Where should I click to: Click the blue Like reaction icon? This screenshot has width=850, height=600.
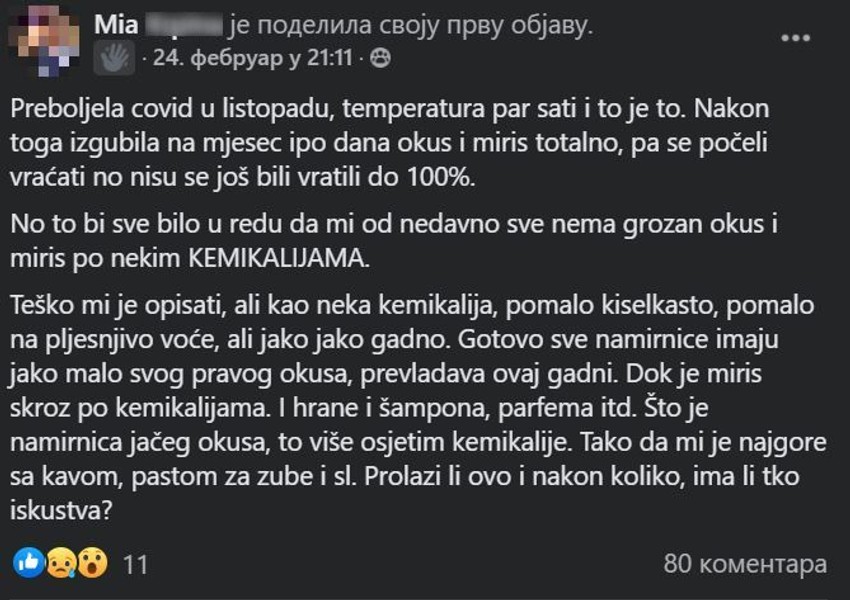click(x=31, y=563)
